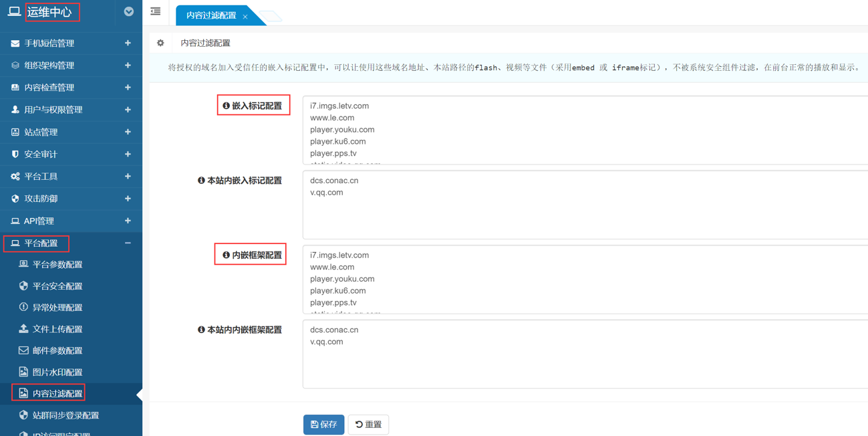Click inside the 嵌入标记配置 text area

[585, 130]
